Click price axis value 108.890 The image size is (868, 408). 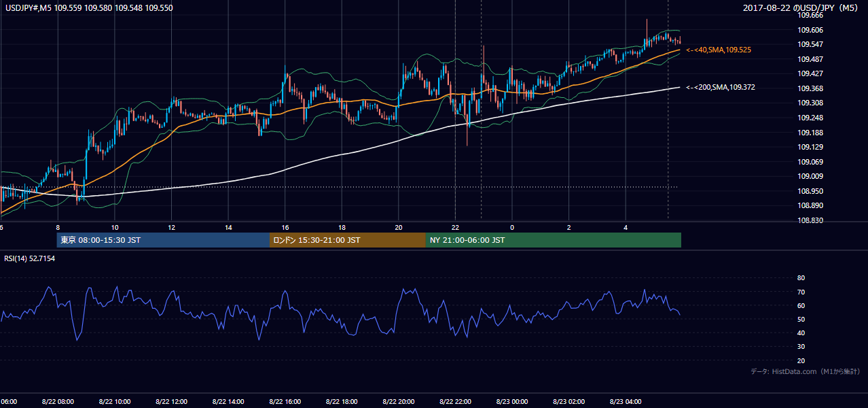[x=810, y=206]
